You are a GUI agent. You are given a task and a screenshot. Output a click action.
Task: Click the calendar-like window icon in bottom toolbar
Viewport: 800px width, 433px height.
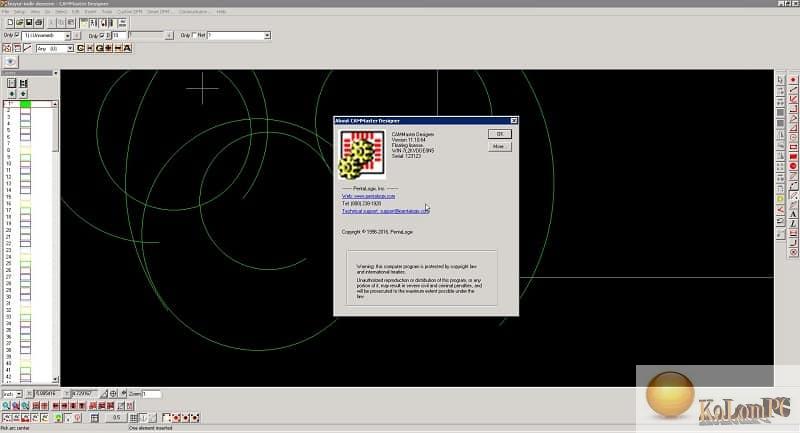95,418
